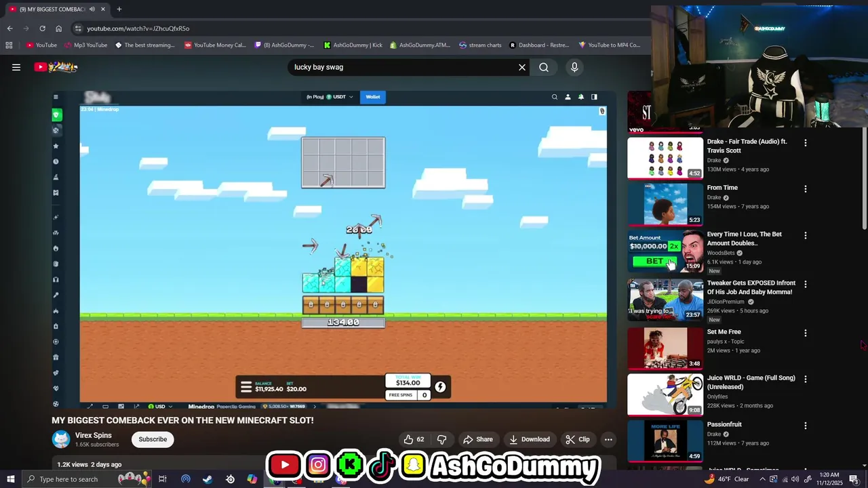
Task: Open 'The best streaming...' bookmark
Action: tap(144, 45)
